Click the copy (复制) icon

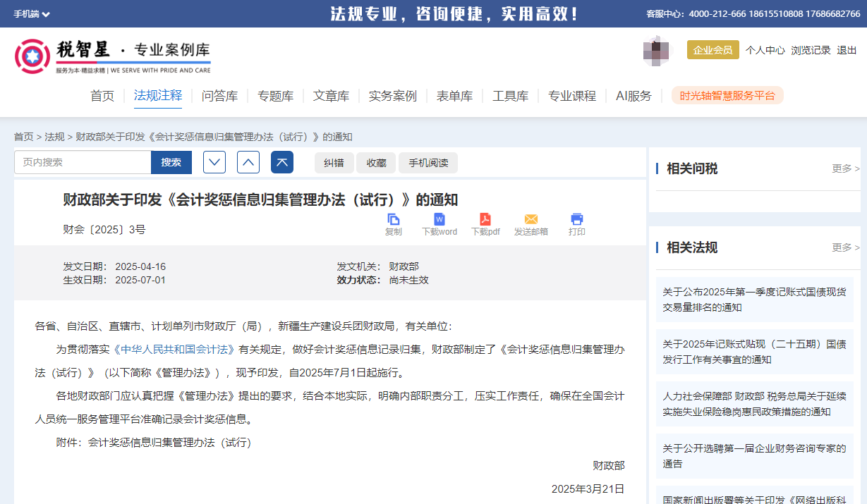click(x=394, y=219)
